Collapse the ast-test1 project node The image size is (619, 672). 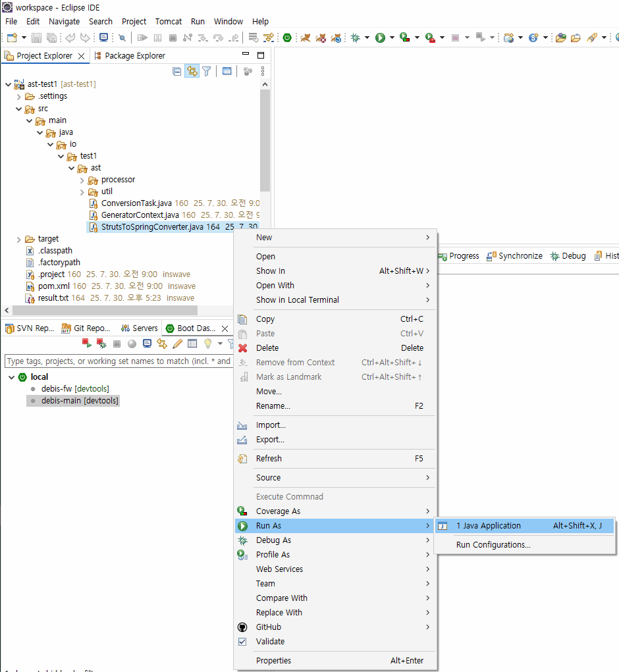click(x=8, y=84)
